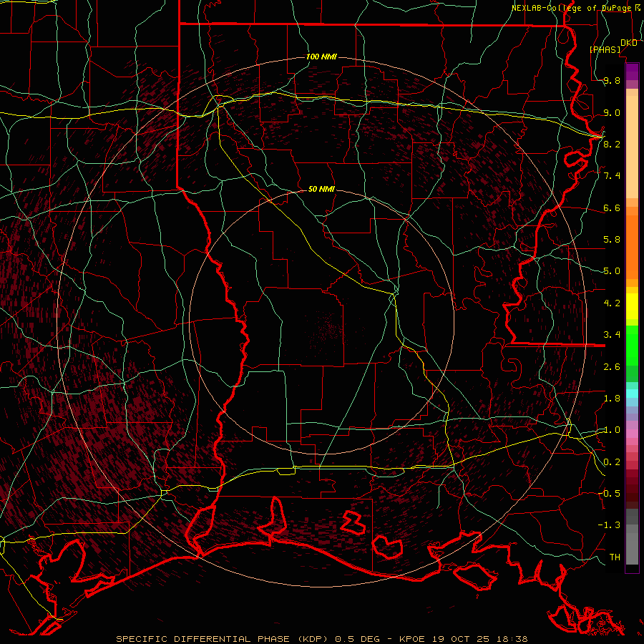The height and width of the screenshot is (644, 644).
Task: Click the 100 NMI range ring label
Action: tap(321, 57)
